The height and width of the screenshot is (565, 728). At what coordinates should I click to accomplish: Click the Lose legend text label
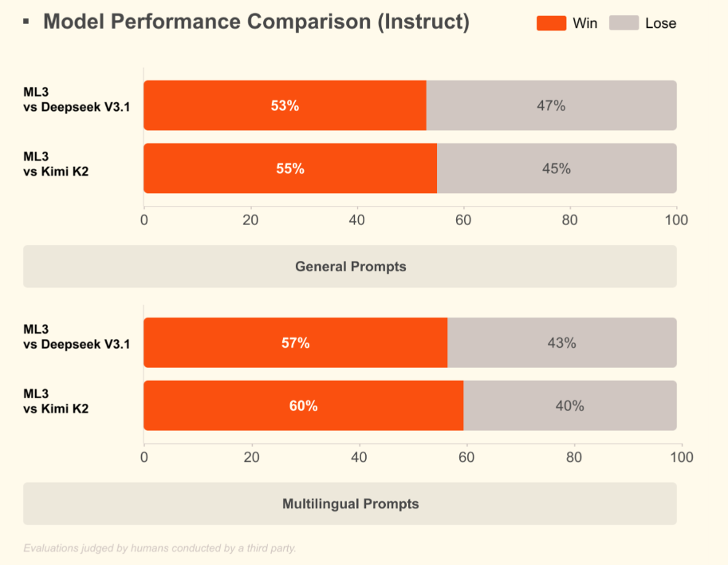pos(660,24)
